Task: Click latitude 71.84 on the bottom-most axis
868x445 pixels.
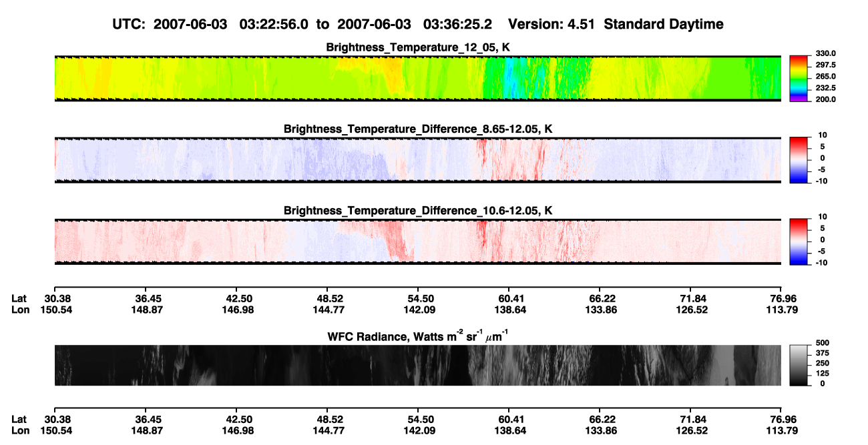Action: (x=692, y=420)
